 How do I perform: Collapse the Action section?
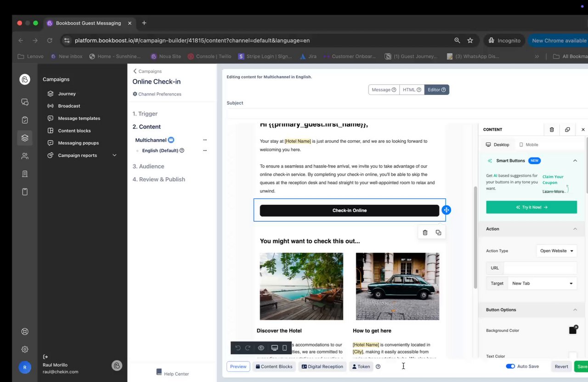(x=575, y=229)
